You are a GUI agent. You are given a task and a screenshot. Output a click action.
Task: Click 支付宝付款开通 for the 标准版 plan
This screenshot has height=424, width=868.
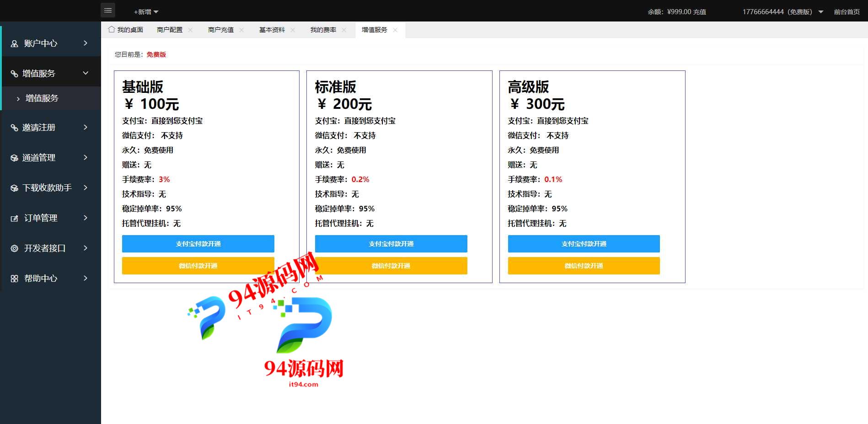(391, 244)
